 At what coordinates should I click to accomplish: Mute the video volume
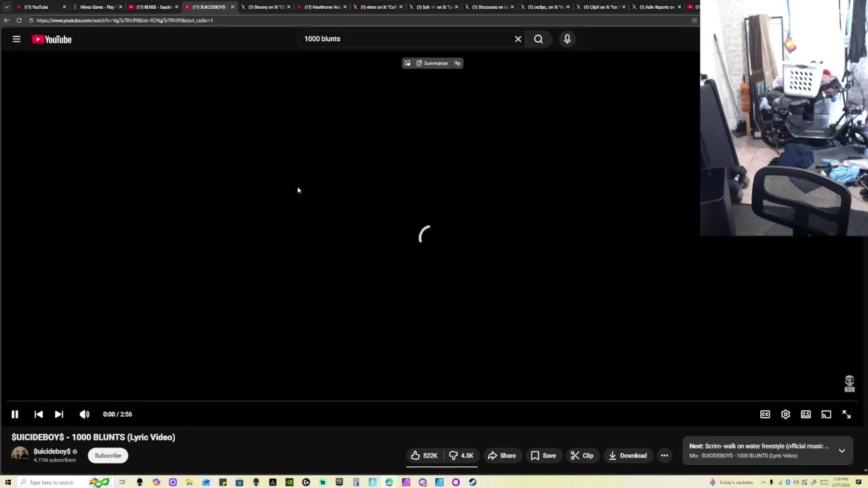pyautogui.click(x=84, y=414)
